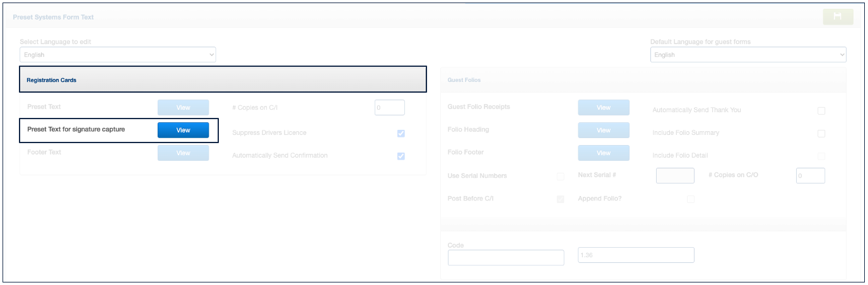Screen dimensions: 868x285
Task: Click the # Copies on C/I field
Action: click(x=389, y=108)
